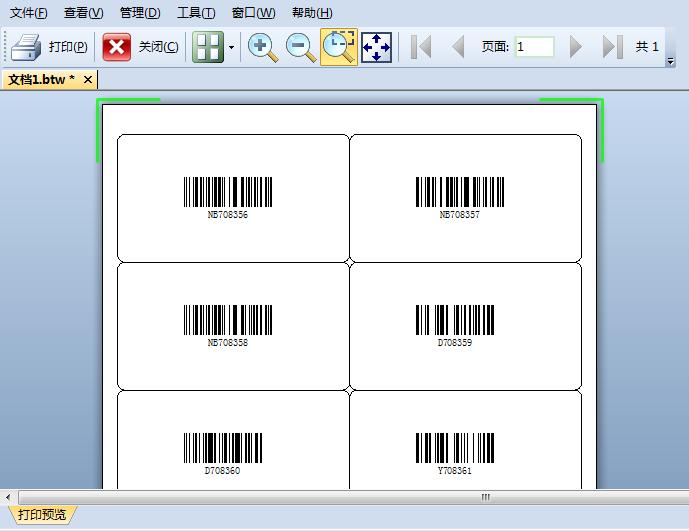Click the NB708358 barcode label
Screen dimensions: 689x531
(x=228, y=325)
